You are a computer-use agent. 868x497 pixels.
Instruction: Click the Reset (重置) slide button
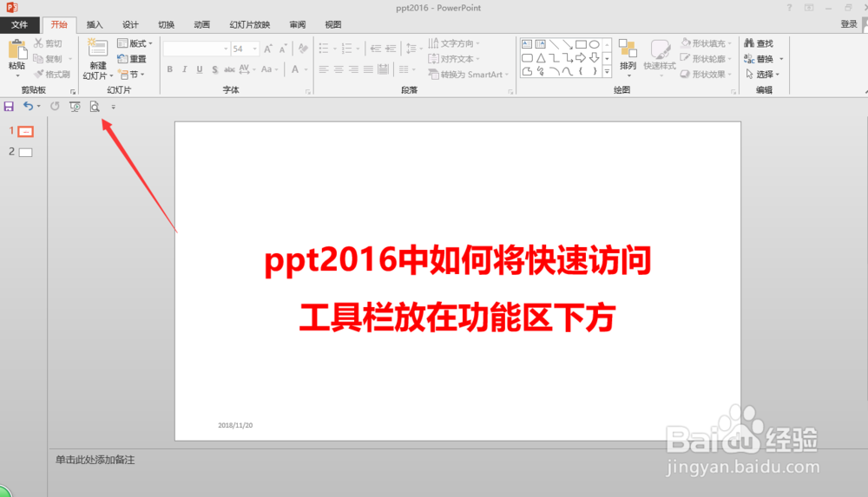click(x=132, y=59)
